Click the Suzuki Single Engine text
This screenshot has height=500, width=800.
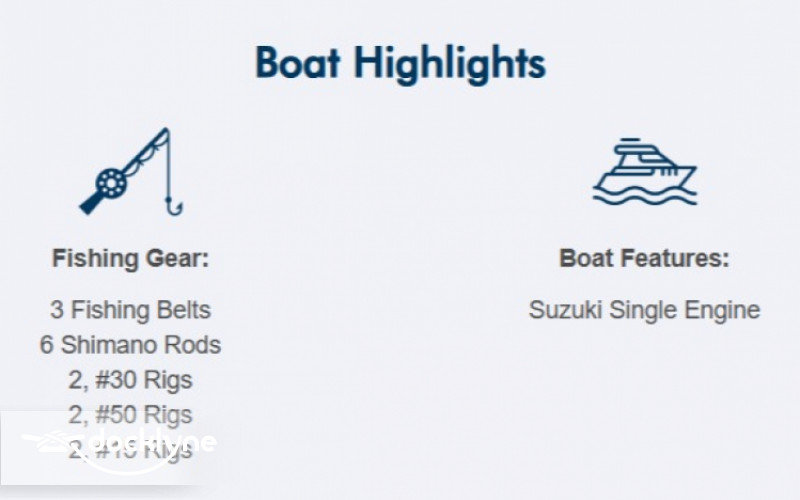(x=644, y=310)
